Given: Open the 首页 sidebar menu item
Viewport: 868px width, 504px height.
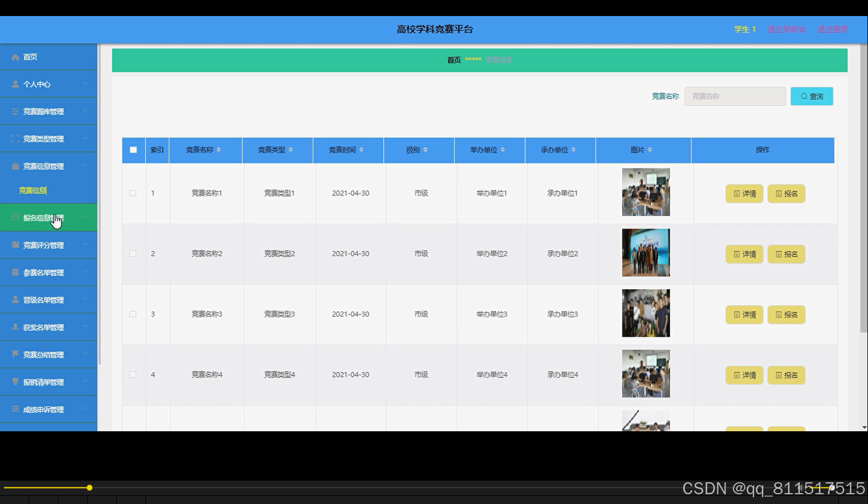Looking at the screenshot, I should click(49, 57).
